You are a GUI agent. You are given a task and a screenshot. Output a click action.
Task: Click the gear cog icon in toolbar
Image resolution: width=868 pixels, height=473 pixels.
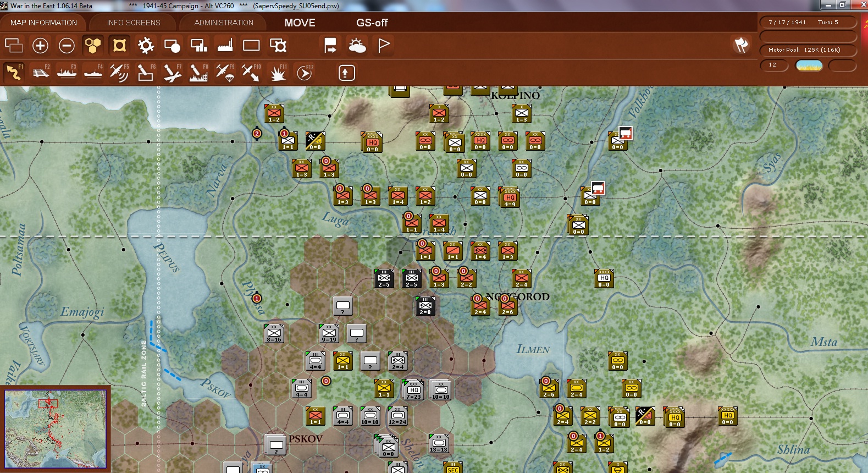click(x=146, y=45)
